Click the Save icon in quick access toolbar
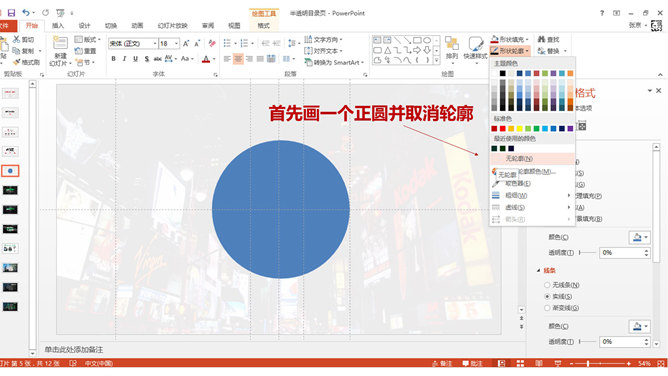Screen dimensions: 668x376 (12, 13)
